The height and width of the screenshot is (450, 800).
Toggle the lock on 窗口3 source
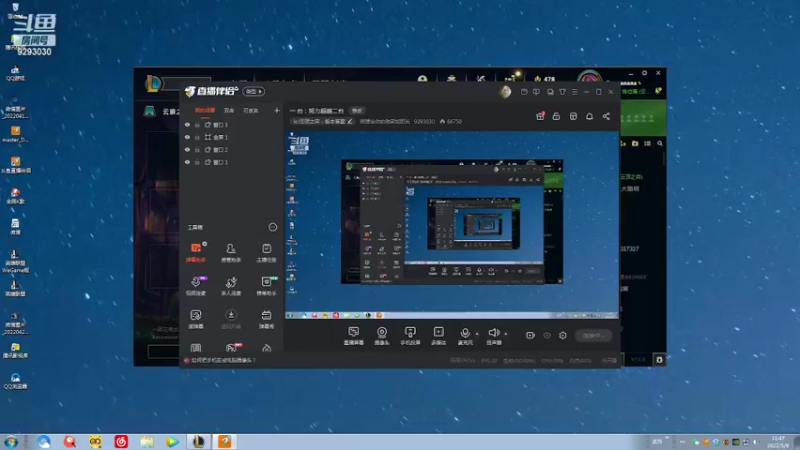[197, 124]
